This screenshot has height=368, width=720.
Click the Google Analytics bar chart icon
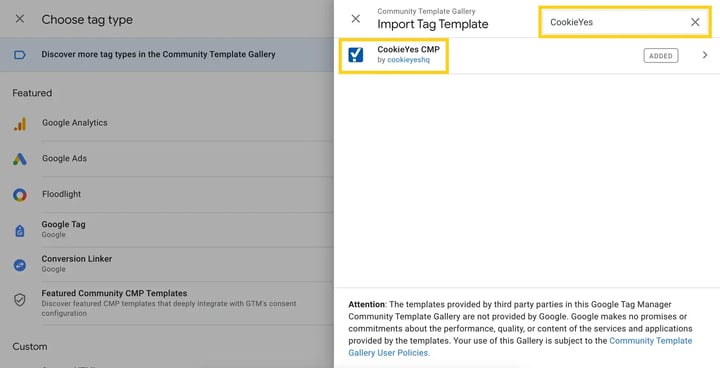[20, 124]
